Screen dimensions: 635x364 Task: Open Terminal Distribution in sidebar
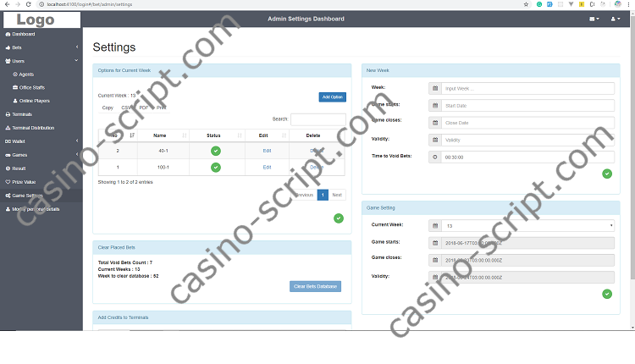coord(33,128)
